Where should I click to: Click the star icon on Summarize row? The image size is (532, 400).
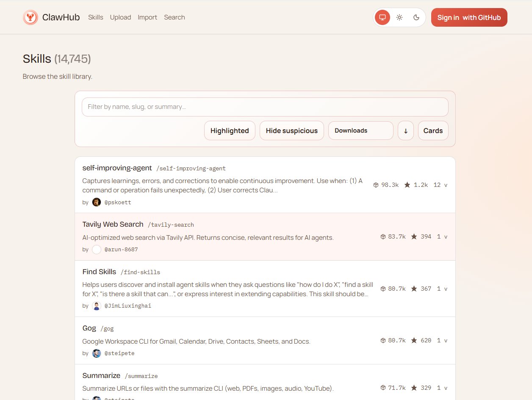[x=414, y=388]
